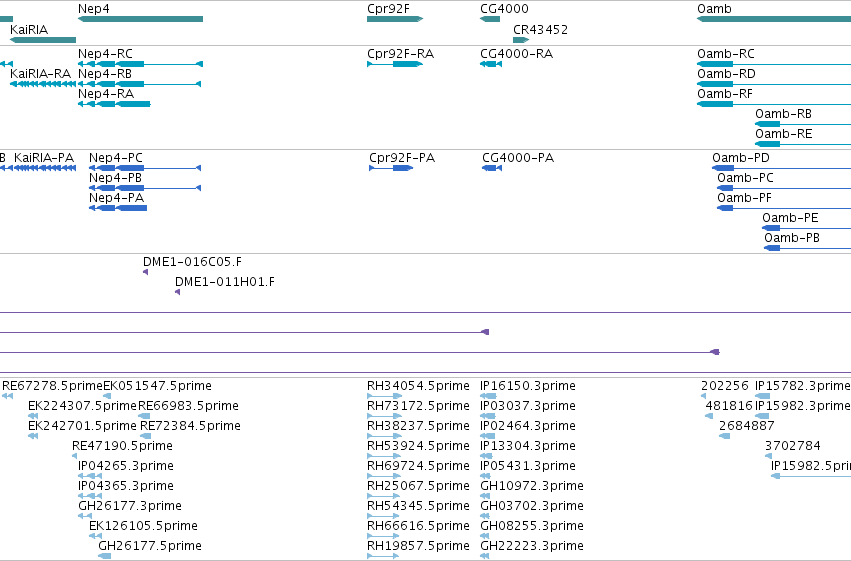Select EST RE67278.5prime
Image resolution: width=851 pixels, height=561 pixels.
(8, 396)
